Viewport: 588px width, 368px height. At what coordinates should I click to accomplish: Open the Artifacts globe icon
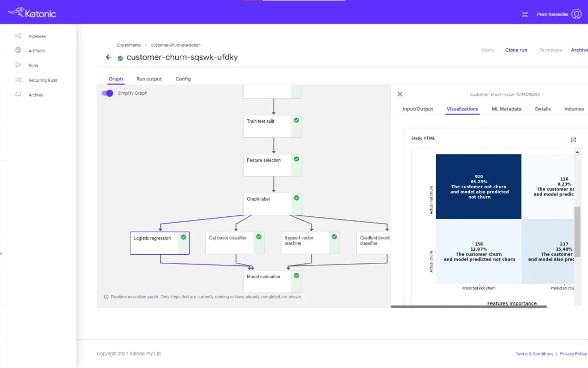18,50
